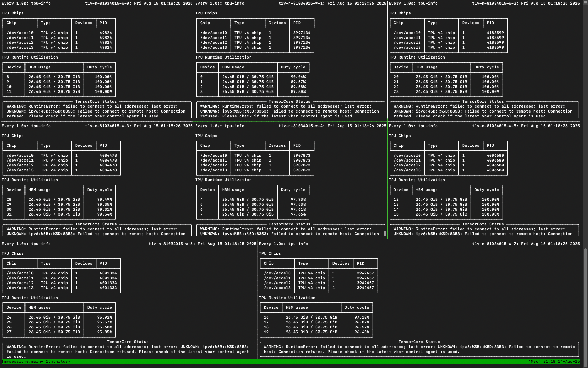Click the TensorCore Status title in w-6 pane
Image resolution: width=588 pixels, height=368 pixels.
(128, 342)
